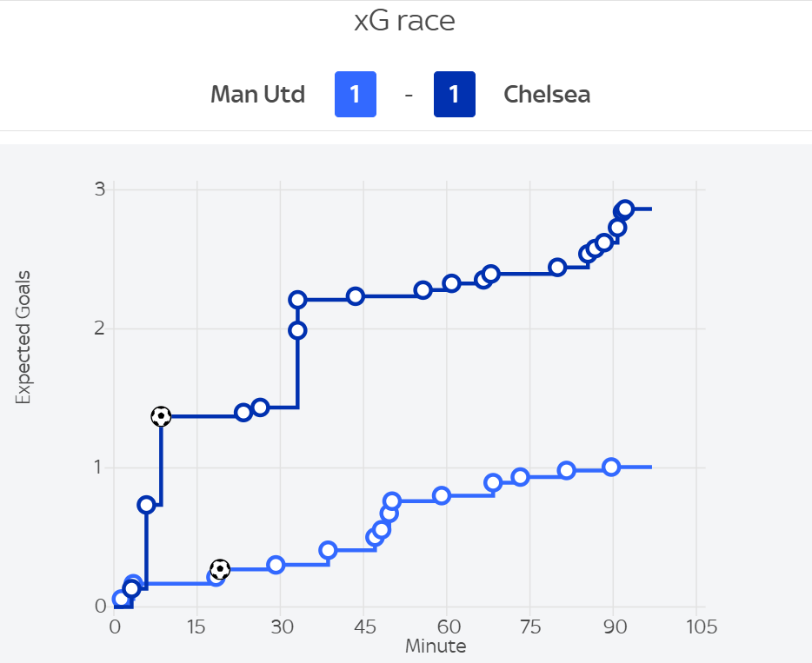Image resolution: width=812 pixels, height=663 pixels.
Task: Click Chelsea's minute 33 marker at 2.2 xG
Action: (x=297, y=300)
